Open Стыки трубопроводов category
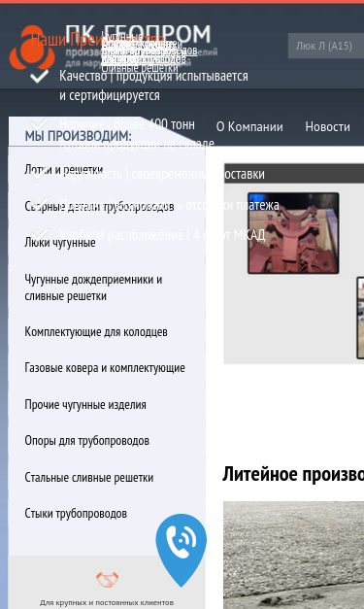Screen dimensions: 364x609 (x=76, y=514)
